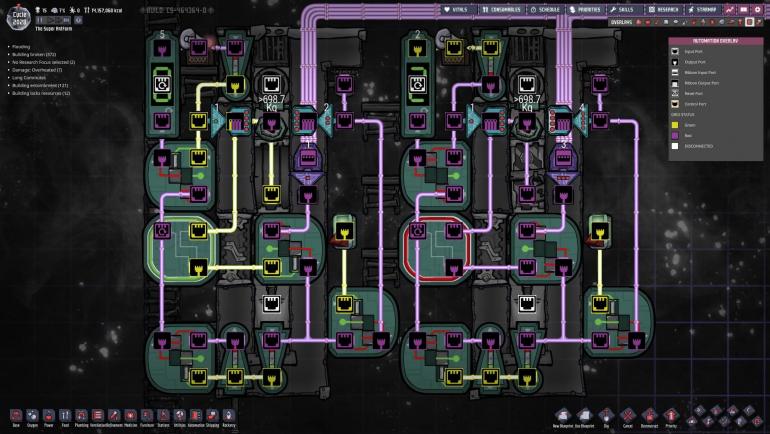Open the Medicine build category

pyautogui.click(x=131, y=417)
